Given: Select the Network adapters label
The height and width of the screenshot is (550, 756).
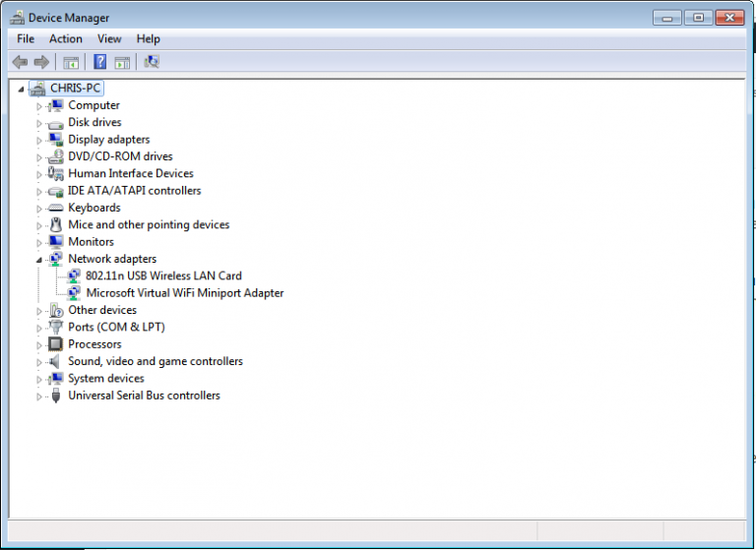Looking at the screenshot, I should point(112,259).
